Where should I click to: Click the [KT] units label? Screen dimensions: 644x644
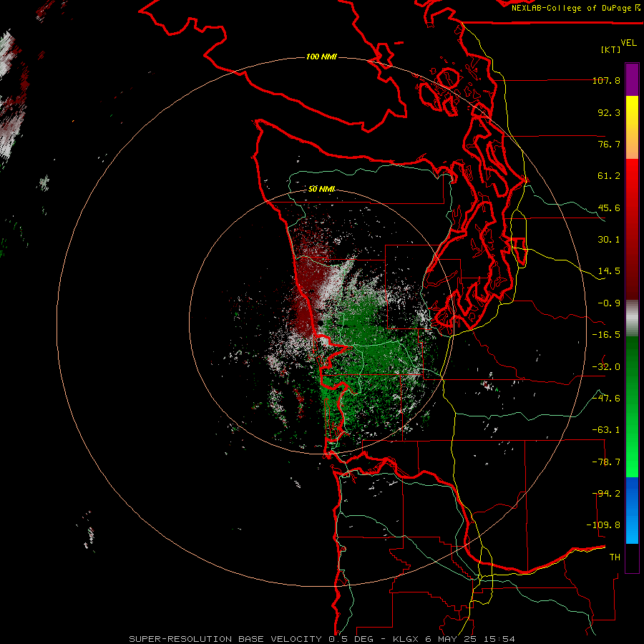point(611,49)
